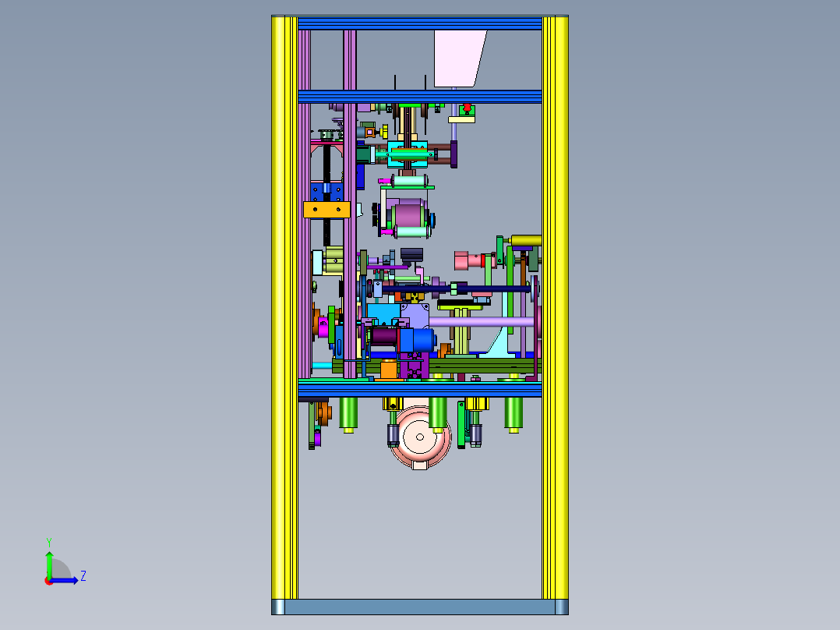The height and width of the screenshot is (630, 840).
Task: Select the gray-blue base bar at the bottom
Action: 420,607
